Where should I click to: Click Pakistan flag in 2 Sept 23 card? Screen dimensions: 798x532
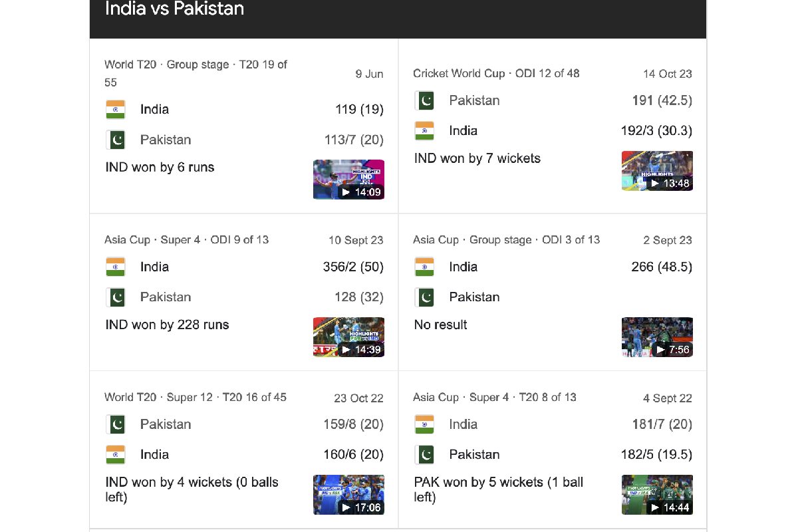click(424, 297)
